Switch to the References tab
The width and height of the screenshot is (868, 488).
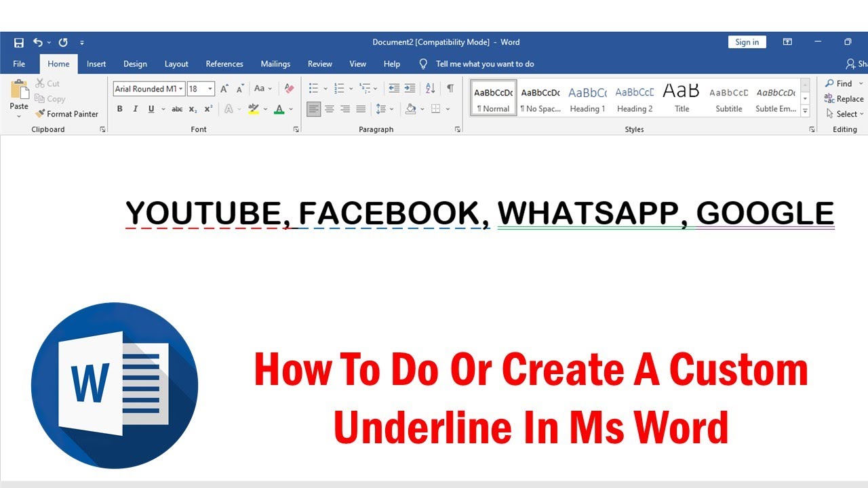click(x=224, y=64)
